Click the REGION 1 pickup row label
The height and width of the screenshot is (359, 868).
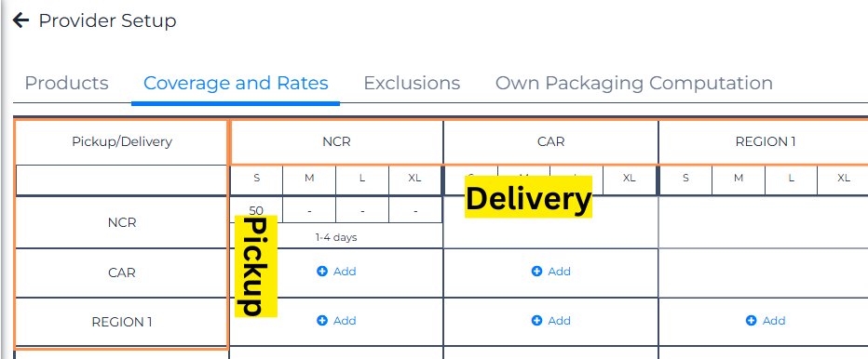[x=122, y=322]
